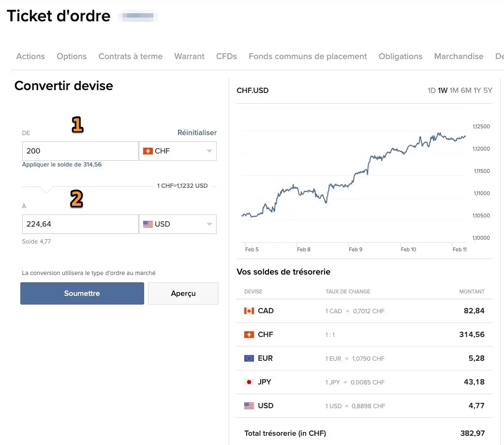Click the Soumettre button
The image size is (504, 445).
(82, 293)
